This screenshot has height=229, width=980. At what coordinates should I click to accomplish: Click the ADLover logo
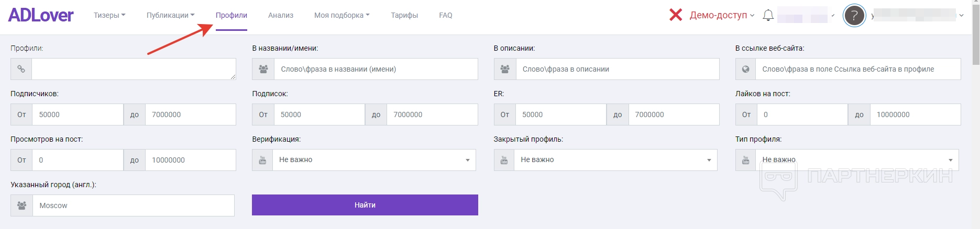pos(41,15)
